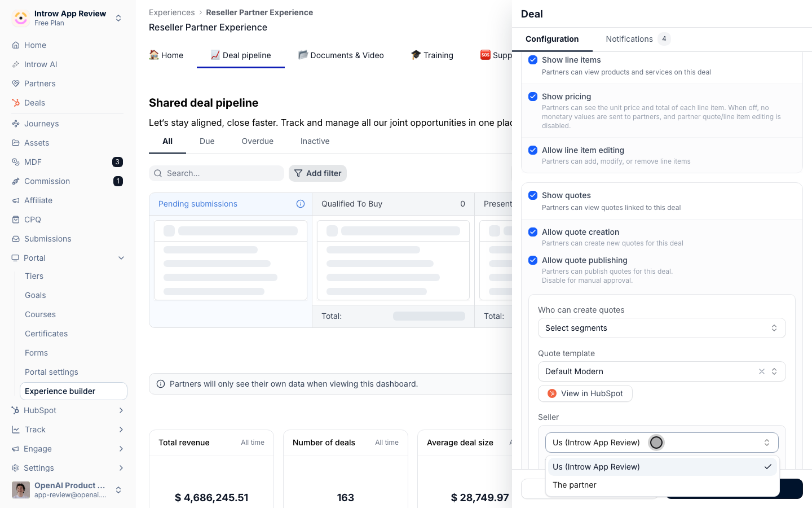Image resolution: width=812 pixels, height=508 pixels.
Task: Toggle Allow quote creation checkbox
Action: (x=533, y=232)
